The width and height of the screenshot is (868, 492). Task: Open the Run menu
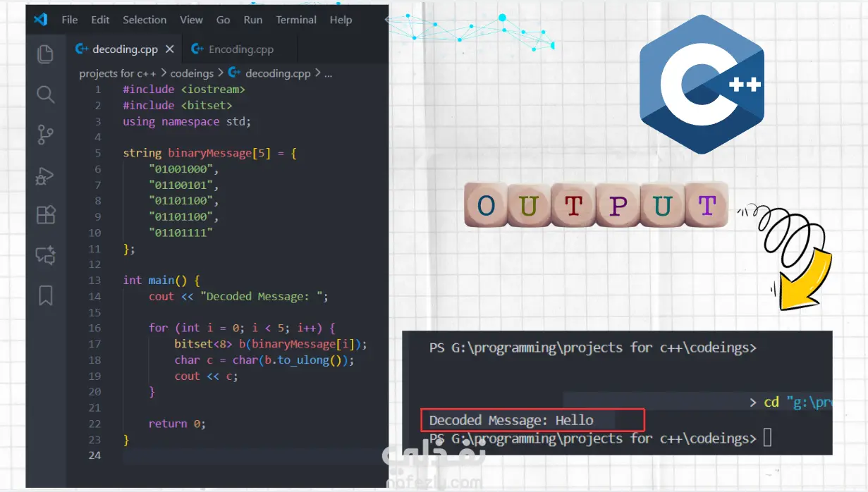[x=253, y=20]
